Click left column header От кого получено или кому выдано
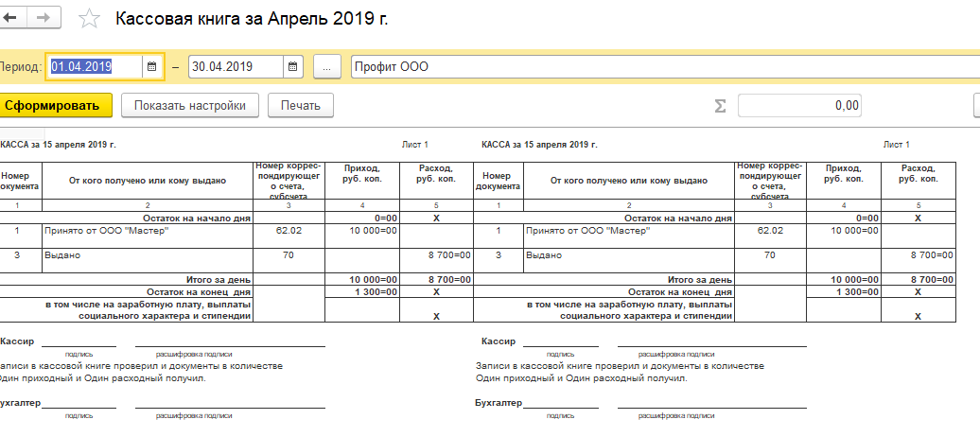 [148, 181]
